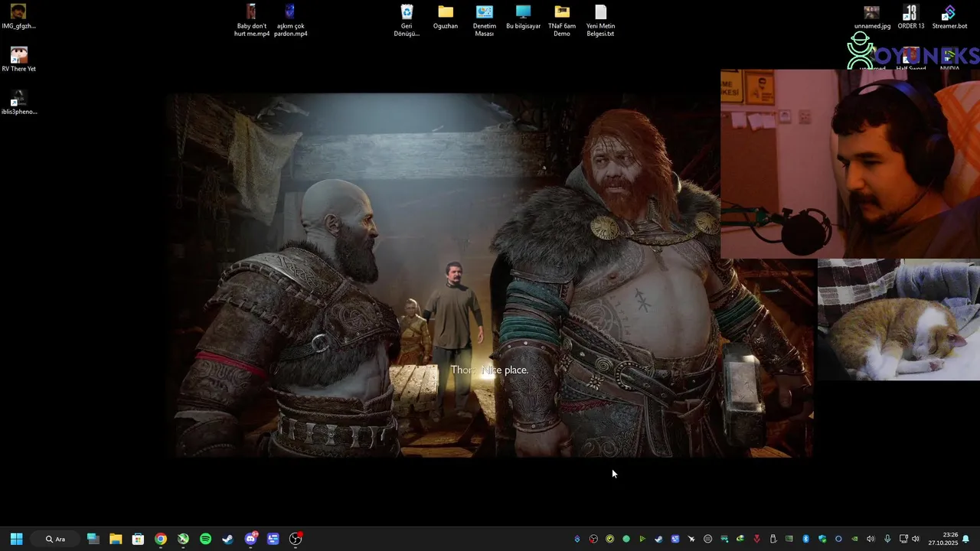Select the Streamer.bot desktop shortcut
Viewport: 980px width, 551px height.
tap(949, 17)
